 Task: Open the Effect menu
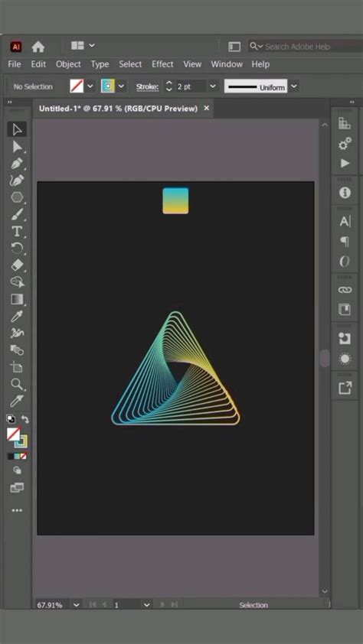tap(162, 64)
